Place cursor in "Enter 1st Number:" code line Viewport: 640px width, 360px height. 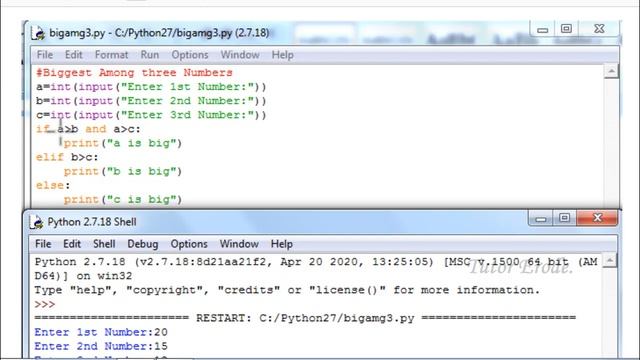tap(151, 87)
